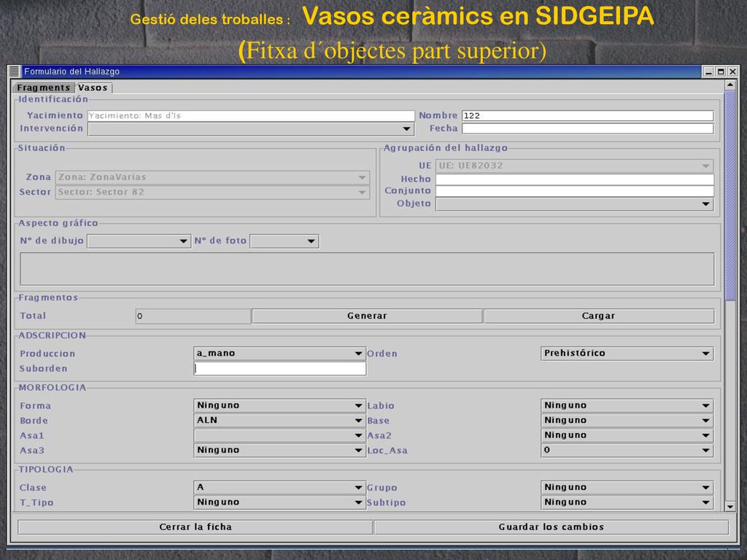Click the Cargar button
Viewport: 747px width, 560px height.
click(x=599, y=316)
